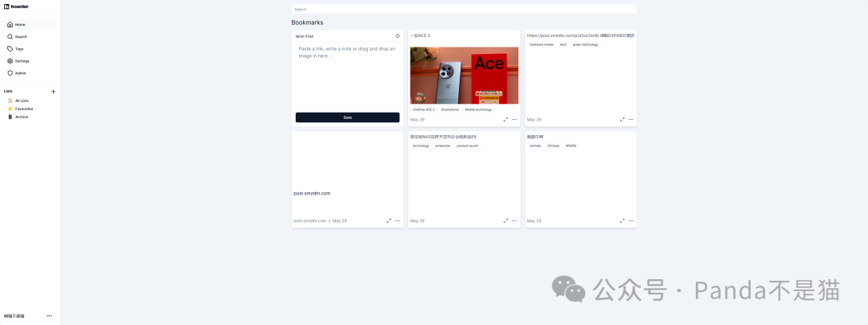Open the options menu on the hardware review card
The width and height of the screenshot is (868, 325).
pyautogui.click(x=631, y=120)
